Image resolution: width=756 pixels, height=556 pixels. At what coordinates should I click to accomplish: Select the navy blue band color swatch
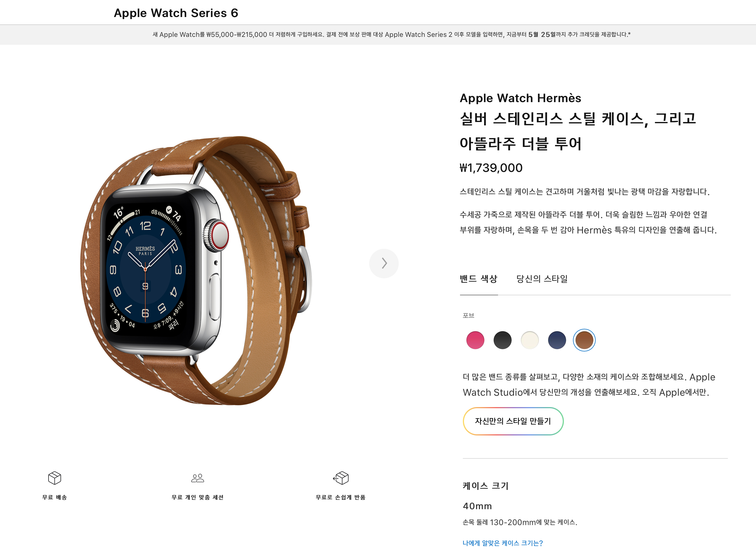click(557, 340)
